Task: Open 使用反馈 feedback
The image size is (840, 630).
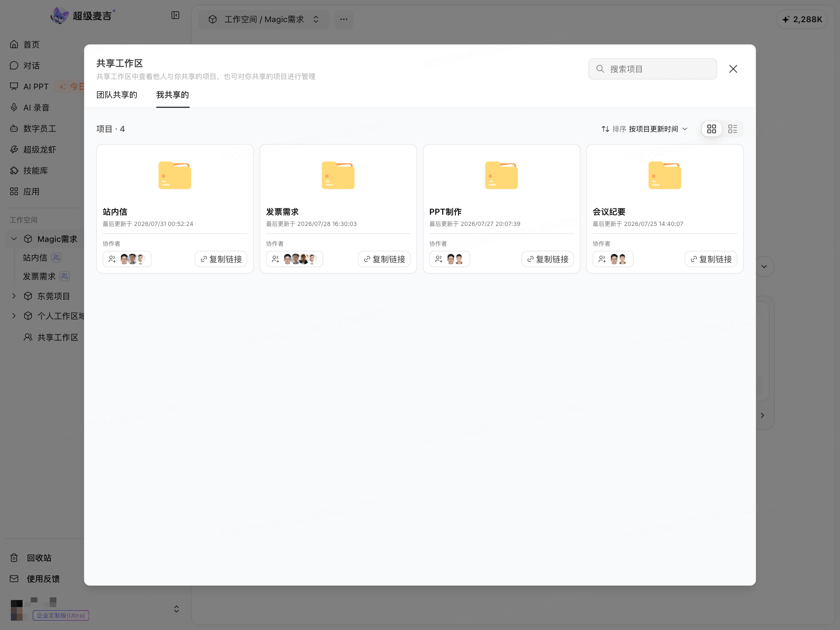Action: (35, 579)
